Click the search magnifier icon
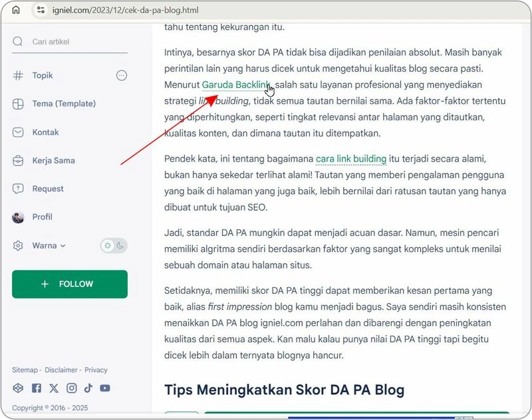532x420 pixels. 18,41
